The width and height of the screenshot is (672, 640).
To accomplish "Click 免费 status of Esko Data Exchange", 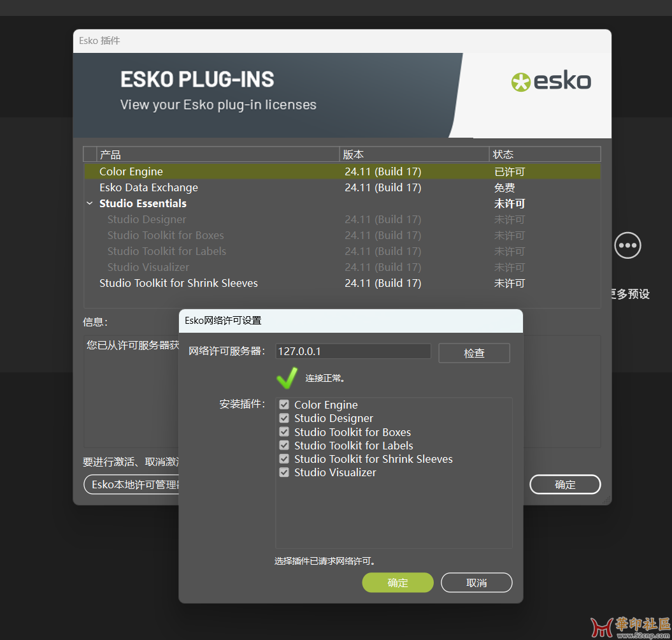I will coord(504,187).
